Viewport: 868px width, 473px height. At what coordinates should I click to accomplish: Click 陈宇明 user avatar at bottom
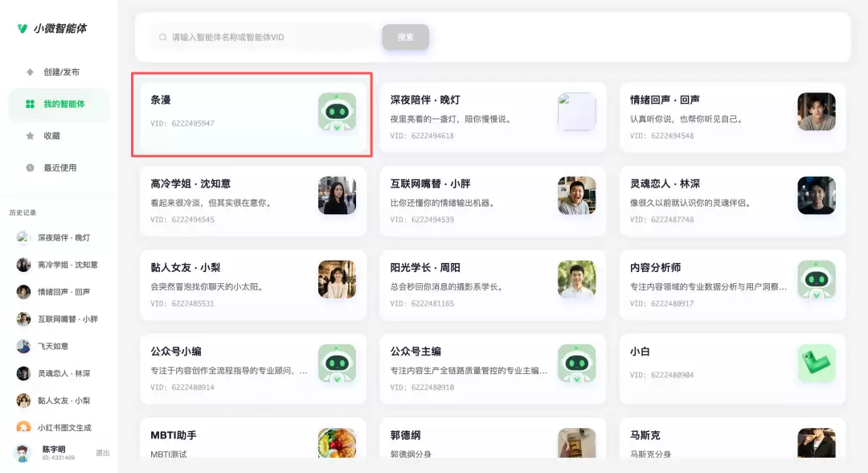[x=23, y=454]
